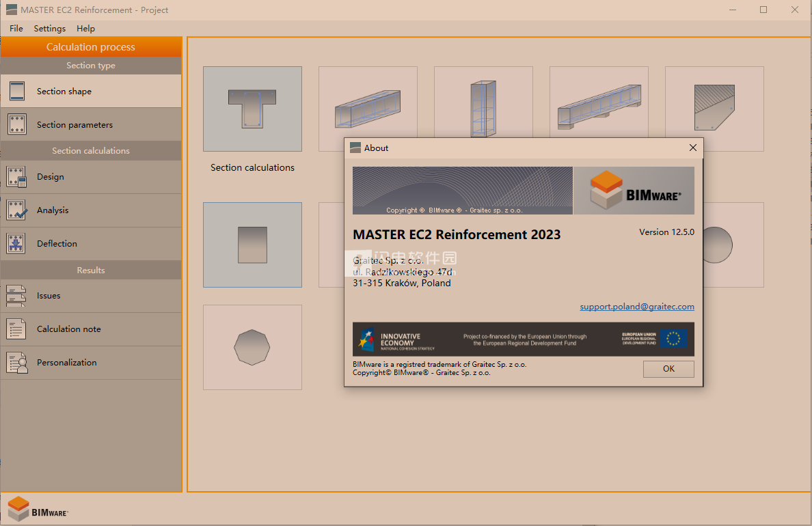This screenshot has height=526, width=812.
Task: Go to Section shape step
Action: point(91,91)
